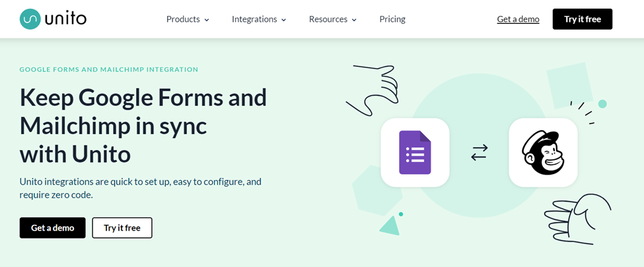Viewport: 644px width, 267px height.
Task: Expand the Products dropdown menu
Action: tap(188, 19)
